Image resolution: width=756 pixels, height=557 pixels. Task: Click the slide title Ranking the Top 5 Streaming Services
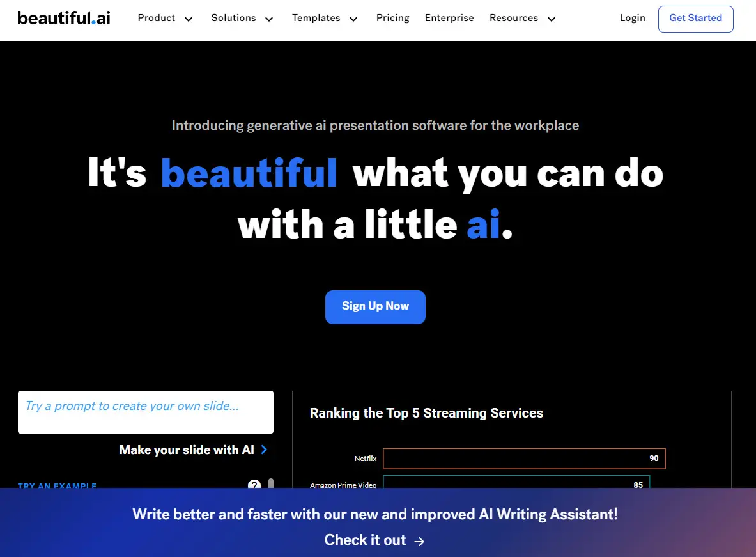(426, 413)
